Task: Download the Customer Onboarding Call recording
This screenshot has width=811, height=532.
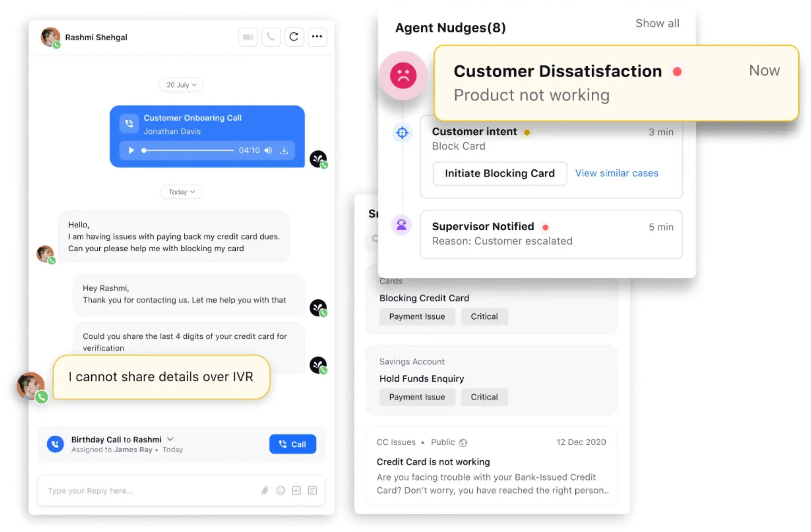Action: tap(285, 150)
